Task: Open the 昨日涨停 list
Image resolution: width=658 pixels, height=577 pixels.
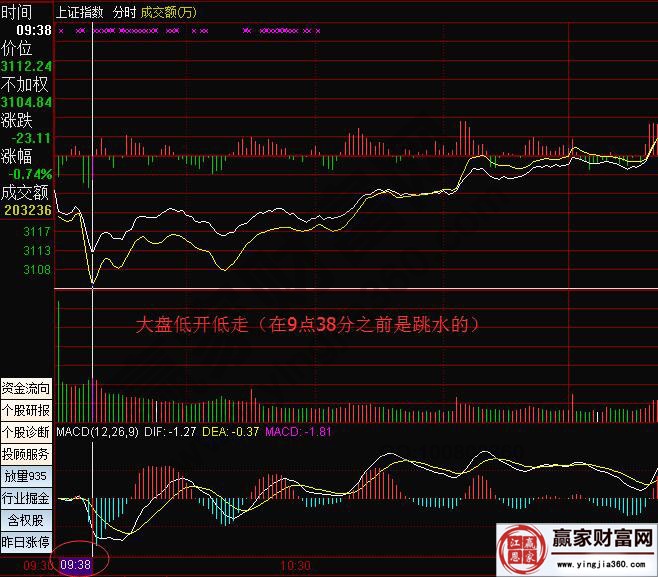Action: (26, 542)
